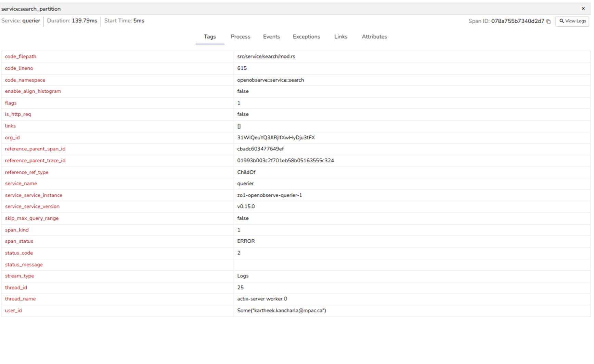
Task: Switch to the Process tab
Action: (x=240, y=37)
